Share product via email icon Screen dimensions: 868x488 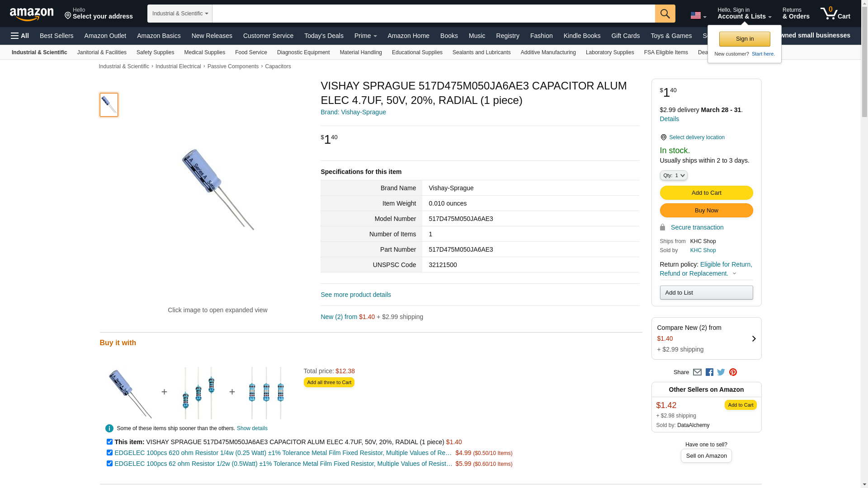point(697,372)
